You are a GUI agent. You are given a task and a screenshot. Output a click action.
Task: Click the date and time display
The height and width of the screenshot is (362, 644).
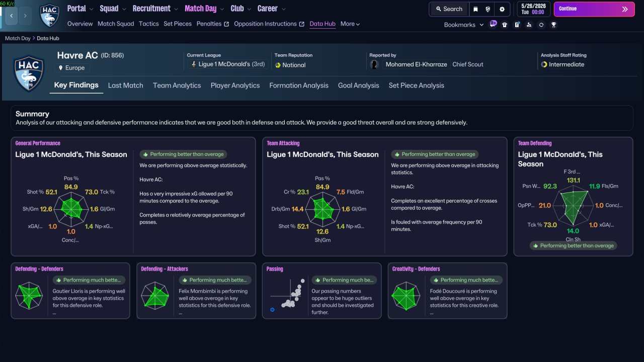pos(533,9)
